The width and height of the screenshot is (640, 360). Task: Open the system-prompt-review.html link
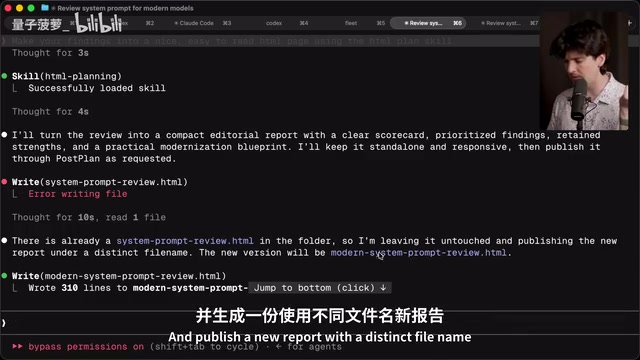(x=185, y=241)
